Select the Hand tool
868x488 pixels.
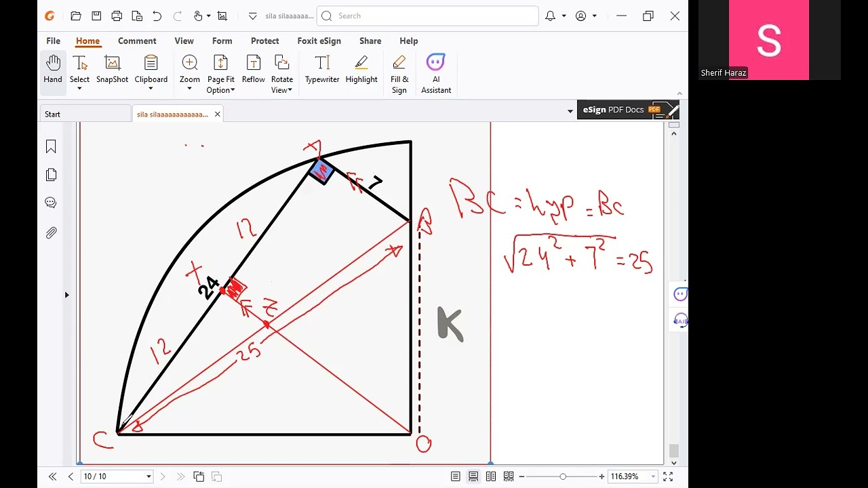pyautogui.click(x=53, y=69)
